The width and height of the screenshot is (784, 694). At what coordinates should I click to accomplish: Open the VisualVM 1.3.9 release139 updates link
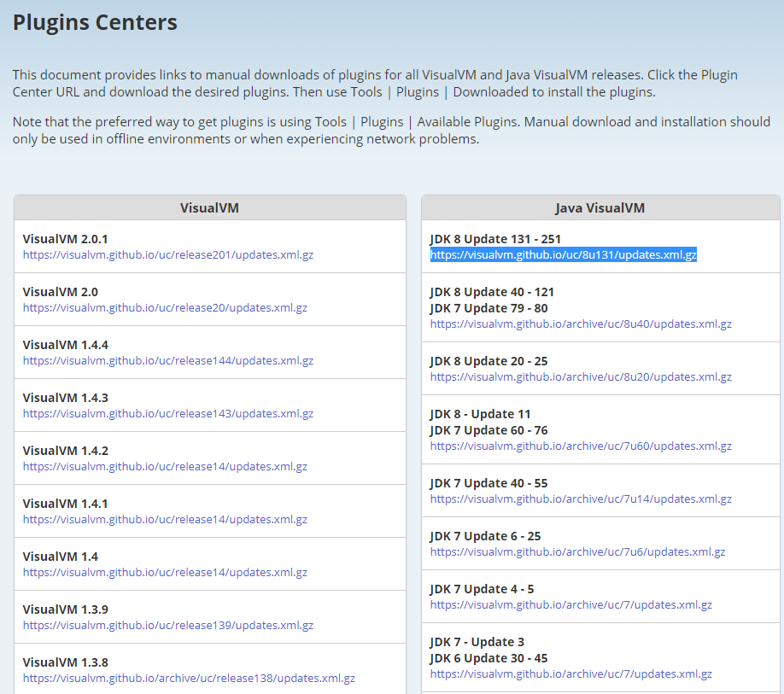coord(168,626)
